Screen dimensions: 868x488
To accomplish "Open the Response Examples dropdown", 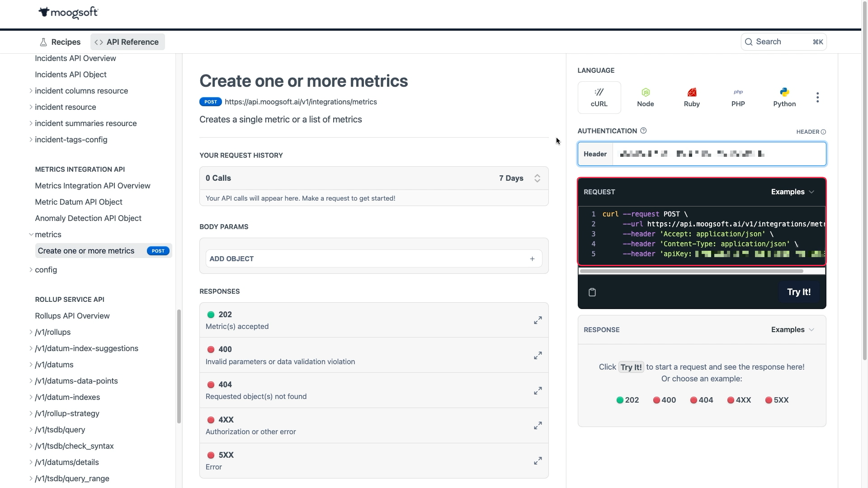I will coord(793,330).
